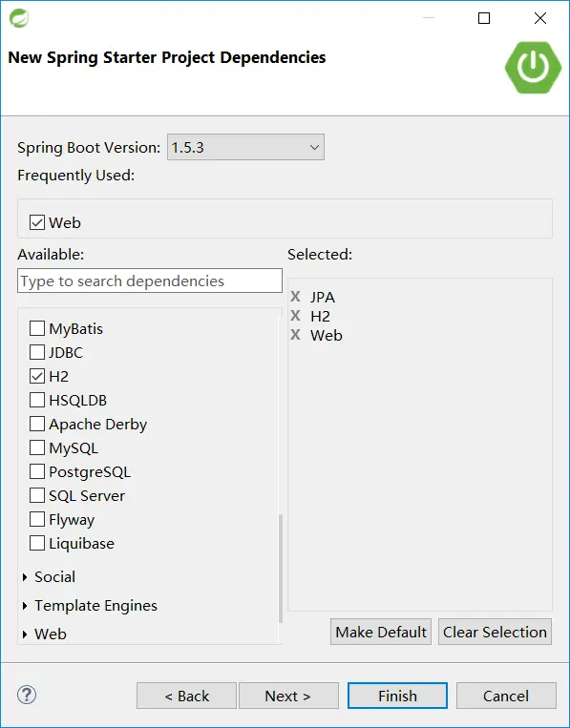Viewport: 570px width, 728px height.
Task: Click the Make Default button
Action: coord(381,632)
